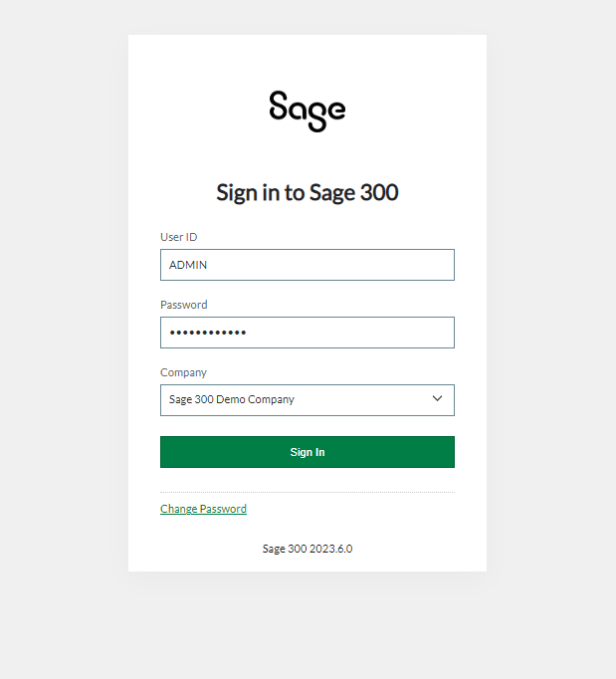Click the Sage logo

pos(308,112)
